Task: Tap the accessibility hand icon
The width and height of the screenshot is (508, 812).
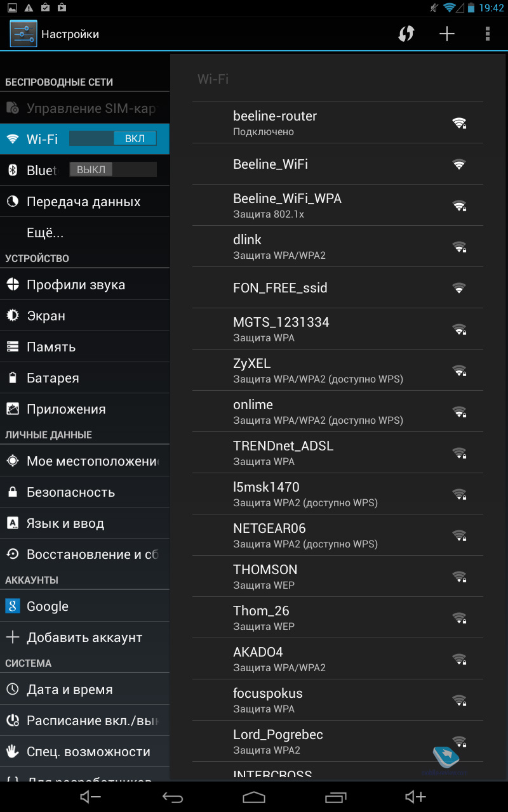Action: pos(13,752)
